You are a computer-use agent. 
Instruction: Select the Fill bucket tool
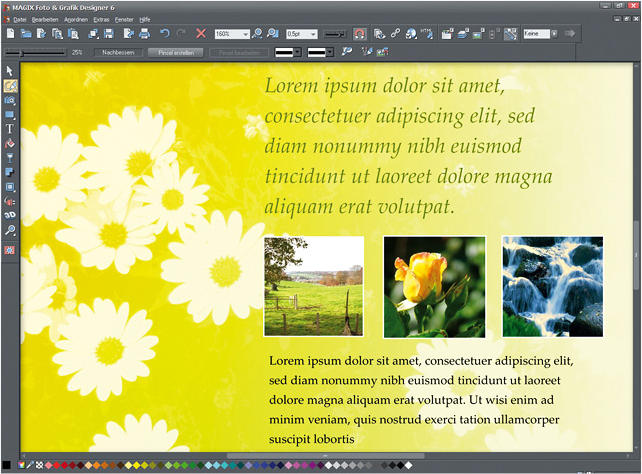pyautogui.click(x=10, y=144)
